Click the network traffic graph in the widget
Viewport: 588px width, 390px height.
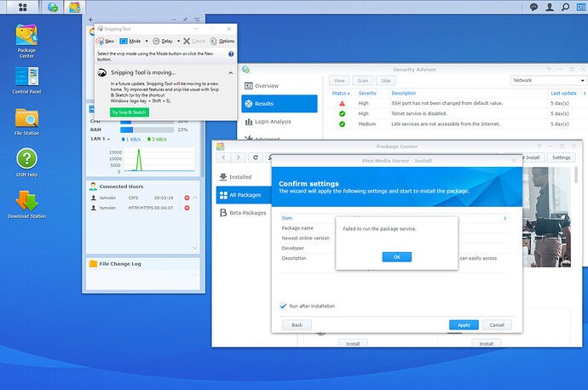click(x=159, y=159)
